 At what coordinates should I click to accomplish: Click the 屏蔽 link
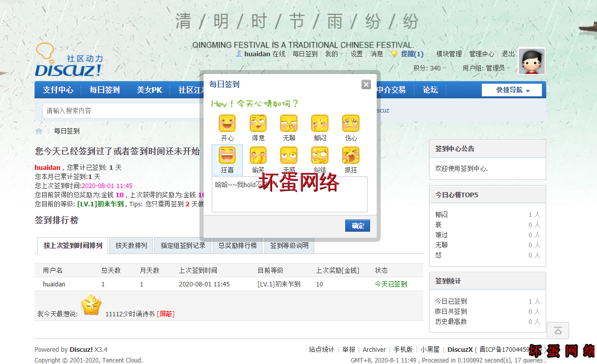[x=165, y=314]
